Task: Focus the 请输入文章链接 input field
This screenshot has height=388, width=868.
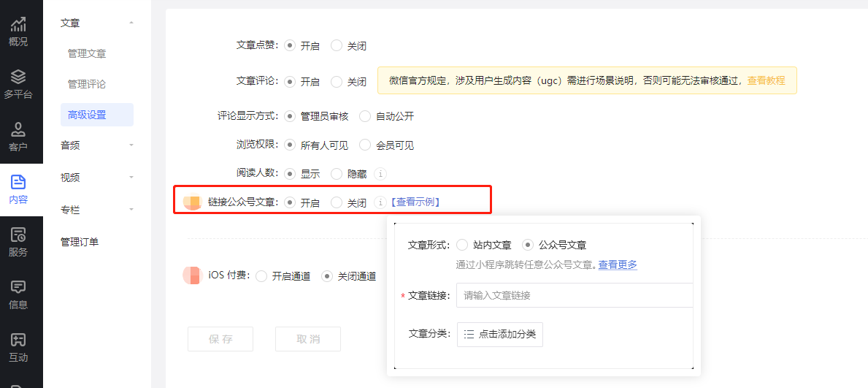Action: point(575,295)
